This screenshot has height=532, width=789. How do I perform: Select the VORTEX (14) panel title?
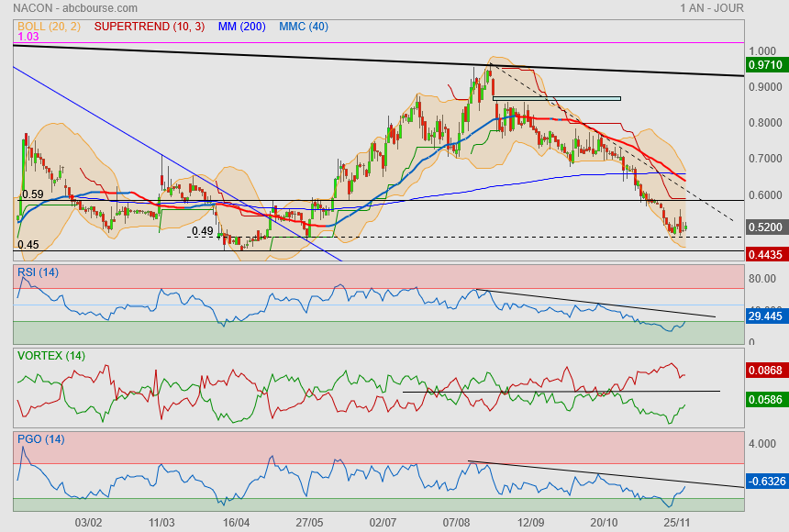coord(51,355)
